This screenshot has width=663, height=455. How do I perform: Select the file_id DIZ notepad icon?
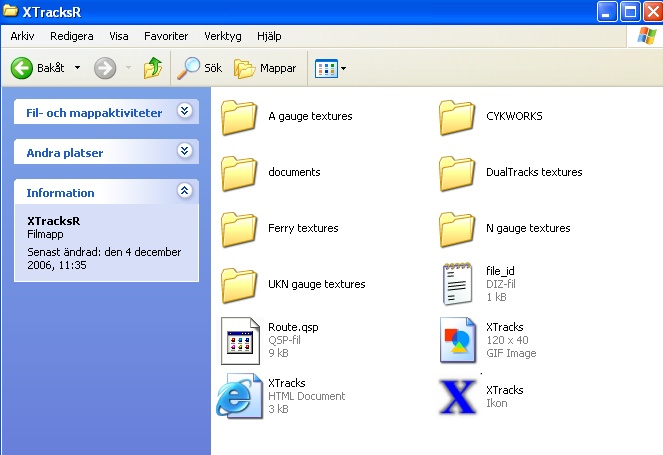coord(457,284)
